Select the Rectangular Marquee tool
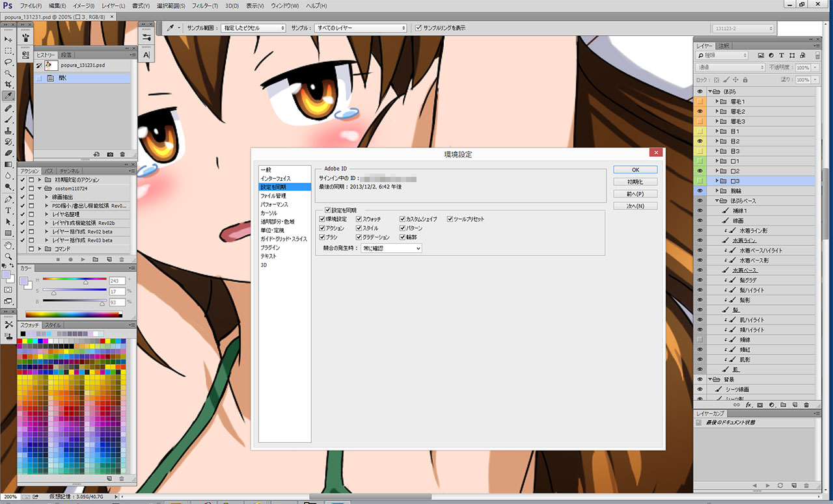The image size is (833, 504). [8, 50]
